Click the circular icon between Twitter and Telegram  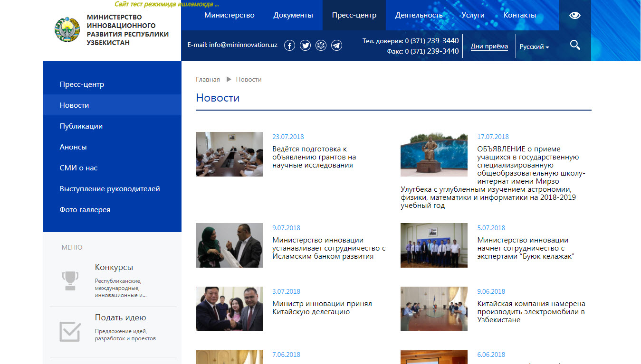pos(321,46)
